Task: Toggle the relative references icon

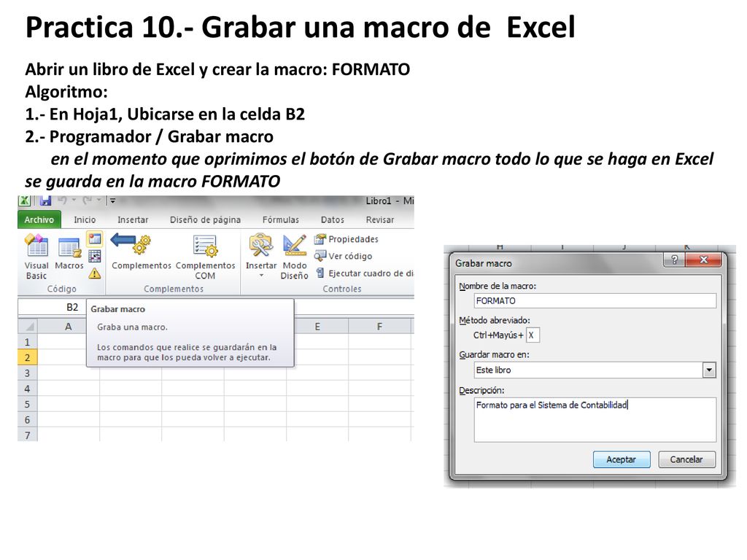Action: (x=95, y=256)
